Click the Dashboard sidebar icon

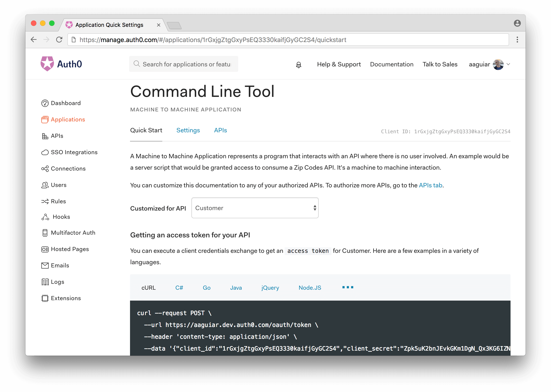pos(45,103)
